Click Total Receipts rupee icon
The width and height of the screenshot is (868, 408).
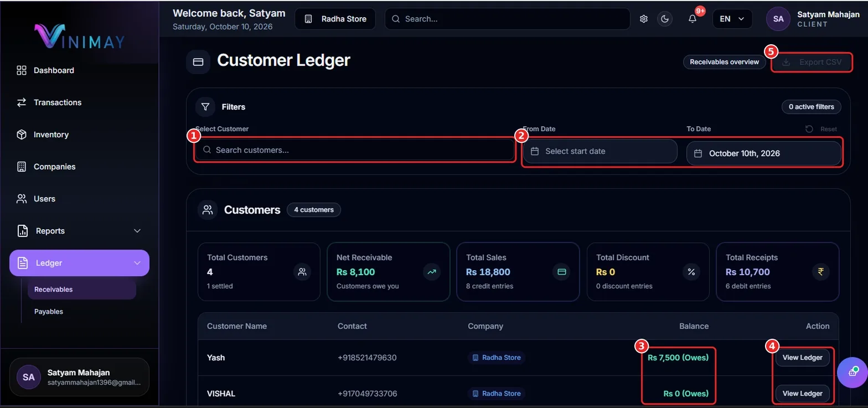click(820, 272)
